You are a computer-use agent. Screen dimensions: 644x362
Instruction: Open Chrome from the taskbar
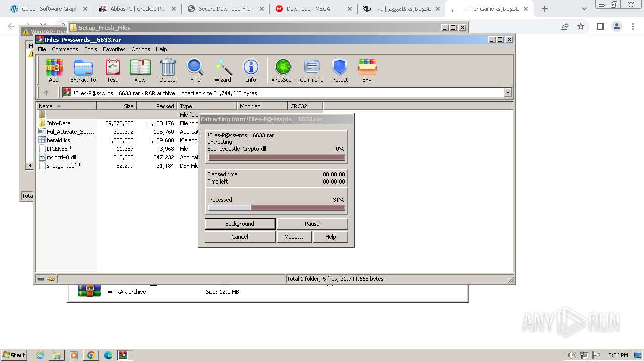pos(91,355)
